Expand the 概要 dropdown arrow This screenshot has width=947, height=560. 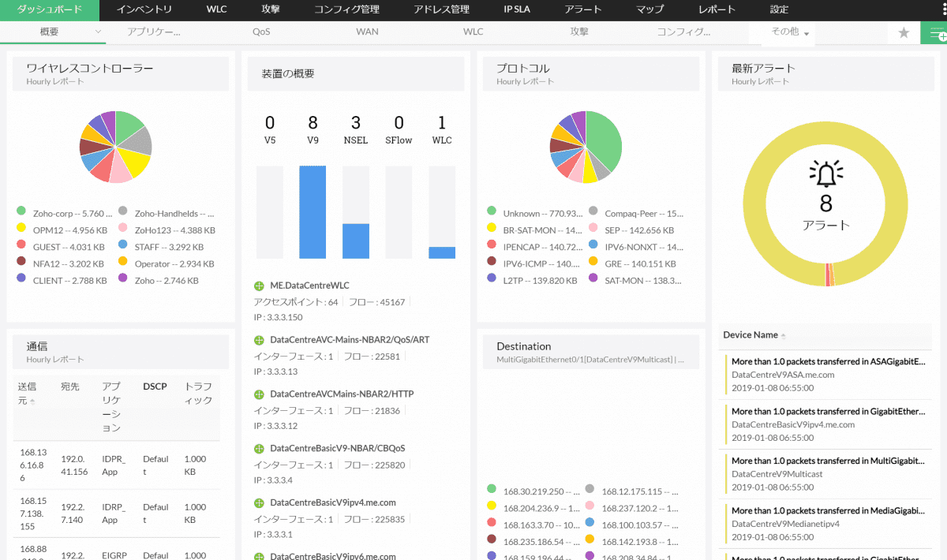98,32
